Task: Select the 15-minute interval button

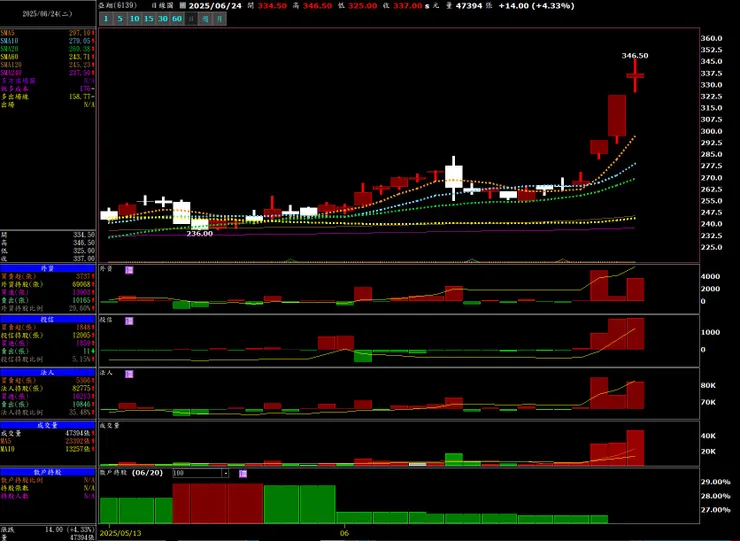Action: click(149, 19)
